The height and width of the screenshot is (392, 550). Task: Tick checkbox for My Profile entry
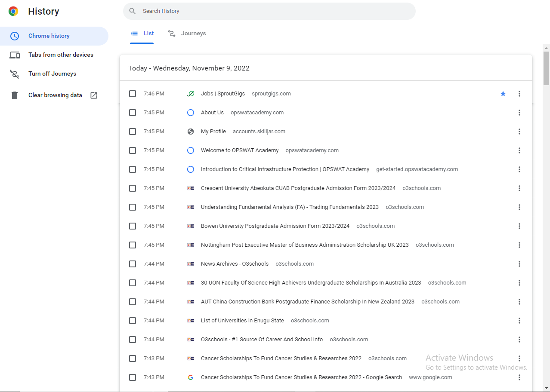click(133, 132)
